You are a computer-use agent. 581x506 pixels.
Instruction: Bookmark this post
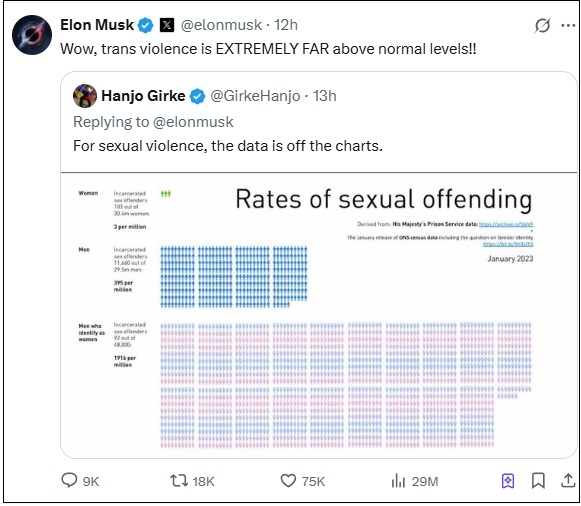(x=538, y=481)
